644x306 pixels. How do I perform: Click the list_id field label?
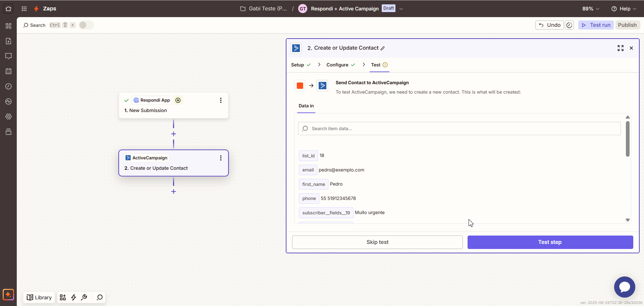click(308, 156)
